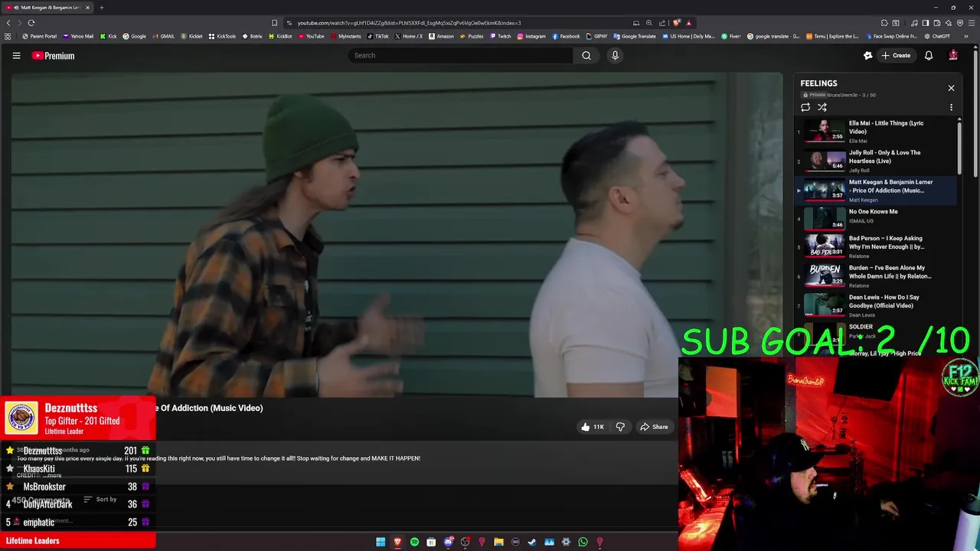Open Windows Start menu
This screenshot has width=980, height=551.
pyautogui.click(x=381, y=542)
